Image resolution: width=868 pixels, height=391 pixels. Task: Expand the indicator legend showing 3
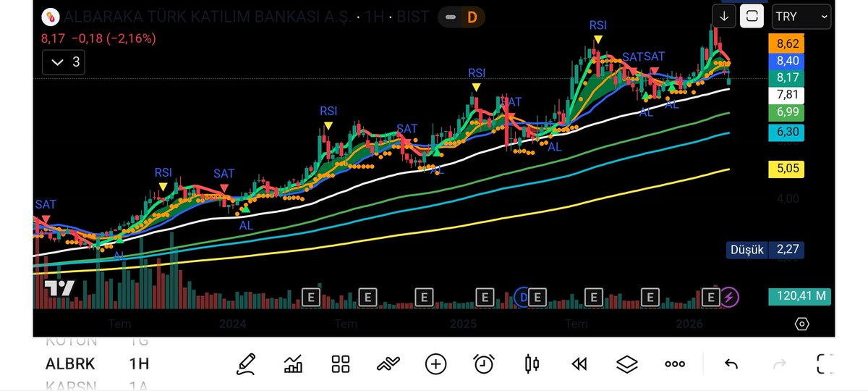click(x=64, y=62)
